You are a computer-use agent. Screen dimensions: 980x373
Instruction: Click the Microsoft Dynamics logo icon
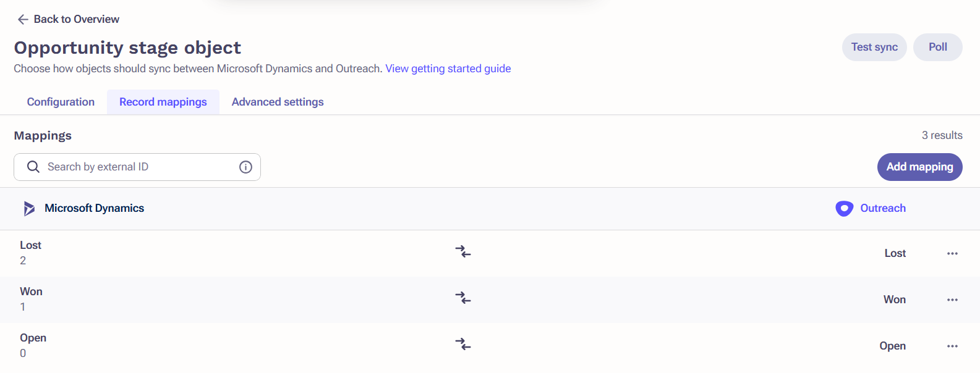[29, 209]
